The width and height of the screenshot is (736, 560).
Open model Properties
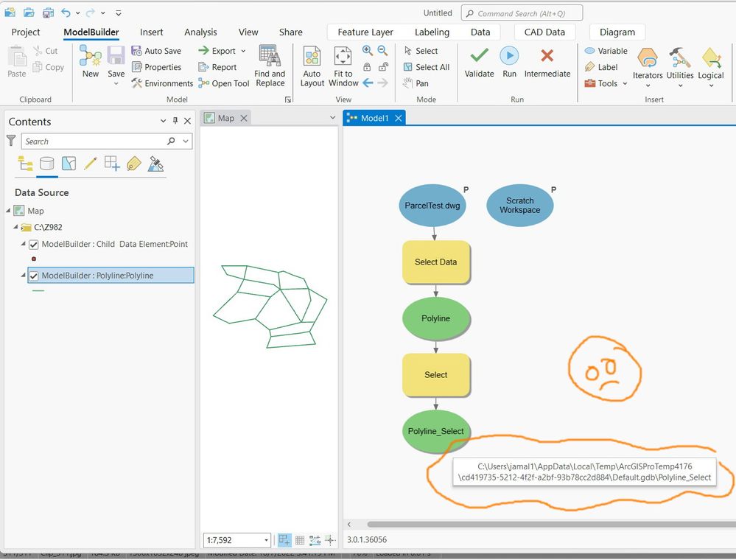[156, 67]
